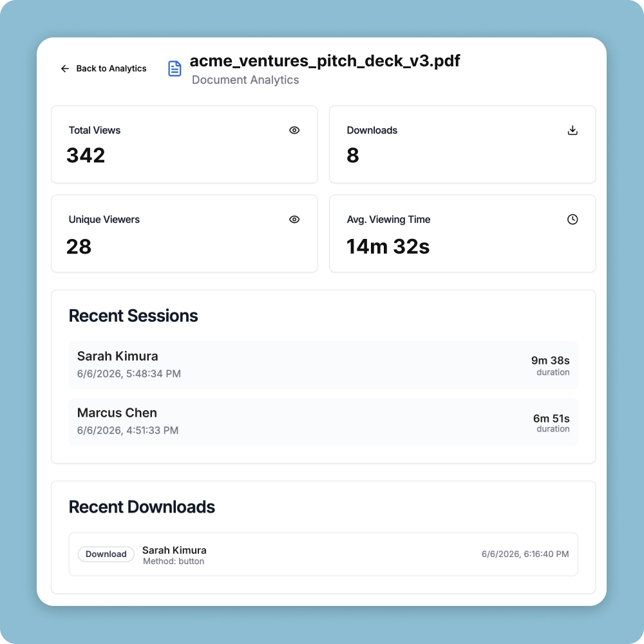This screenshot has width=644, height=644.
Task: Click the eye icon in Total Views card
Action: 294,130
